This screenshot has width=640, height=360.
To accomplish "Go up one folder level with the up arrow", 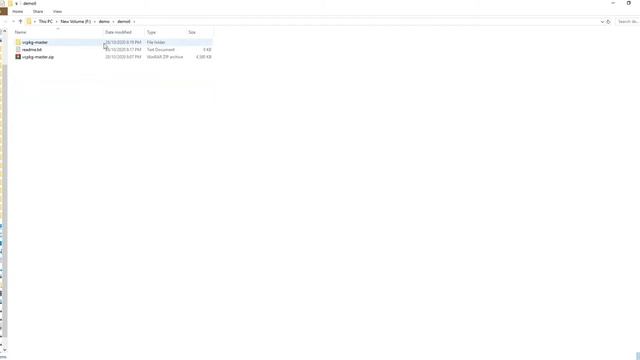I will [x=20, y=21].
